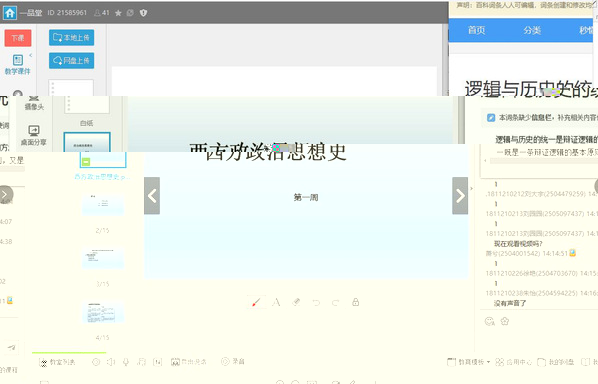This screenshot has width=598, height=384.
Task: Click the redo arrow in annotation toolbar
Action: (335, 303)
